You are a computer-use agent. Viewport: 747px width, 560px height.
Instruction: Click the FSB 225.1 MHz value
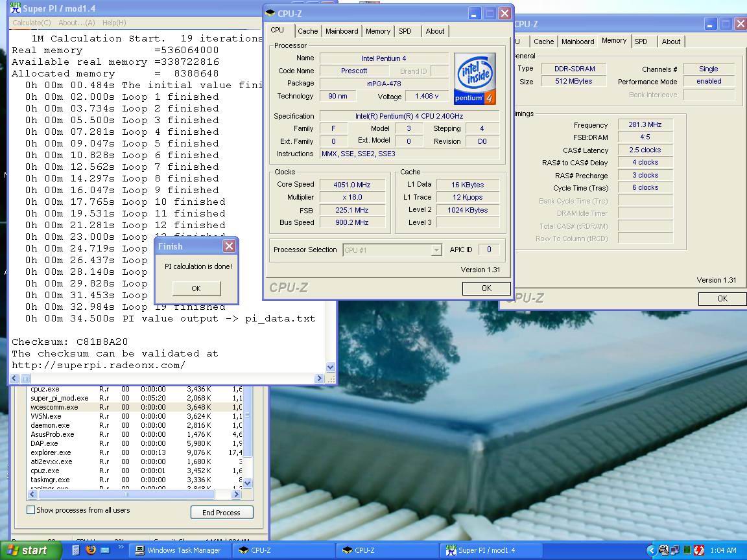pyautogui.click(x=352, y=210)
